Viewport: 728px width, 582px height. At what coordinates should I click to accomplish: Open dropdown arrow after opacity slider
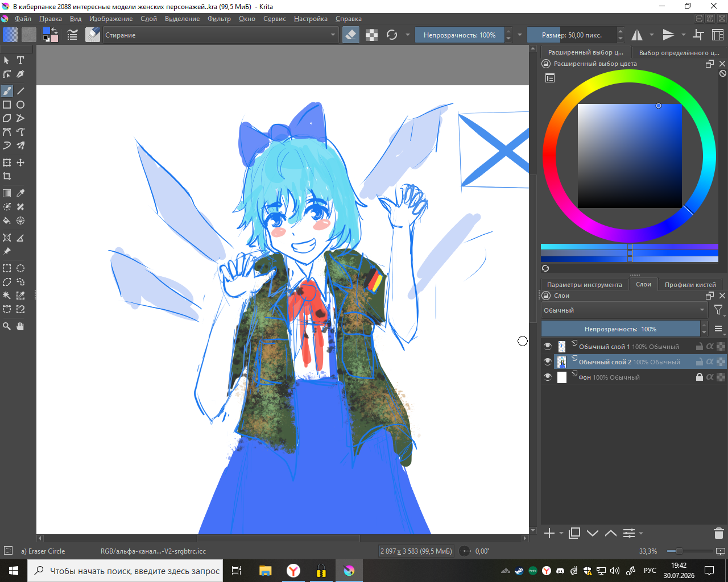(519, 35)
